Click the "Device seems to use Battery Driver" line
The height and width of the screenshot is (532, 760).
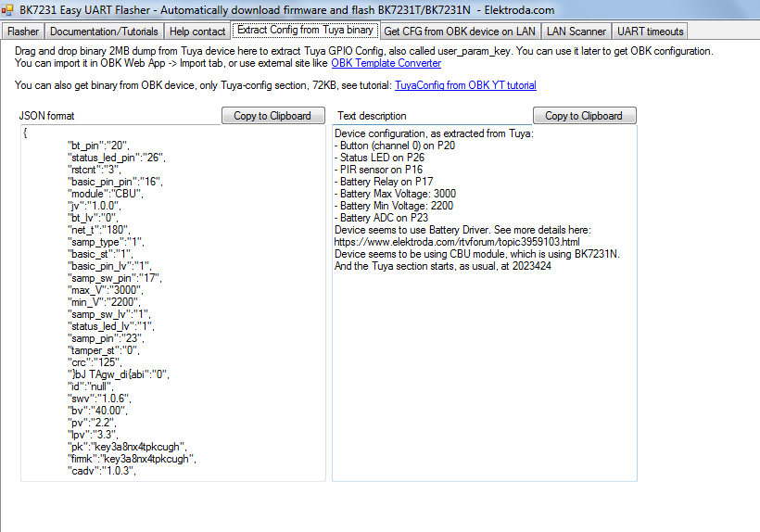coord(462,230)
